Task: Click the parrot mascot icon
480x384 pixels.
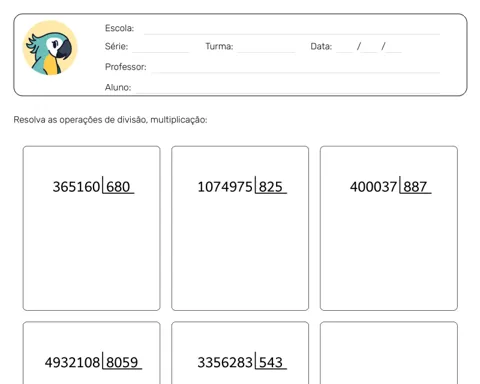Action: pyautogui.click(x=50, y=48)
